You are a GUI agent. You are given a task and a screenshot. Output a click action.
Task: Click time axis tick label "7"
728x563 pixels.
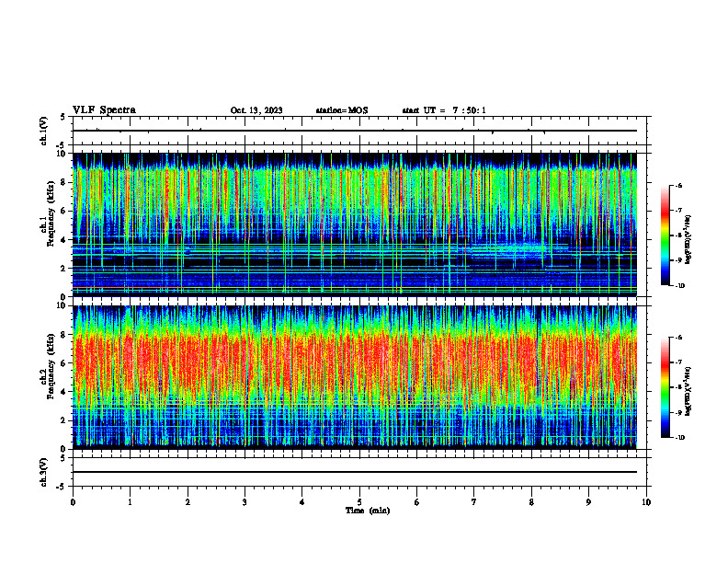[474, 502]
